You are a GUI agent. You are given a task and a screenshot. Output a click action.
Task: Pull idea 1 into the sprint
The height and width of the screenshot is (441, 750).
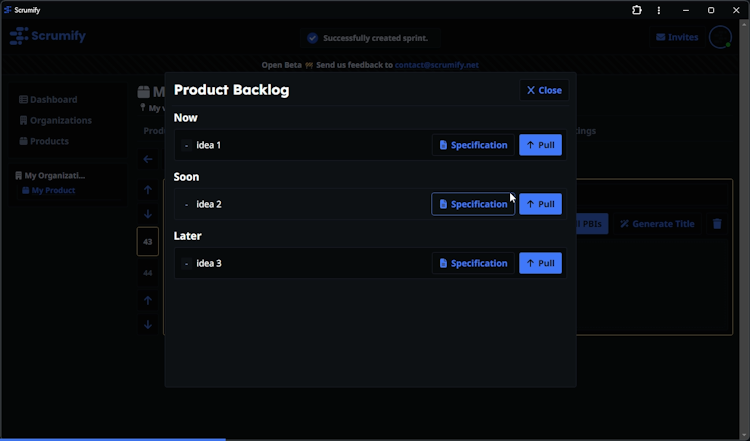pos(540,145)
